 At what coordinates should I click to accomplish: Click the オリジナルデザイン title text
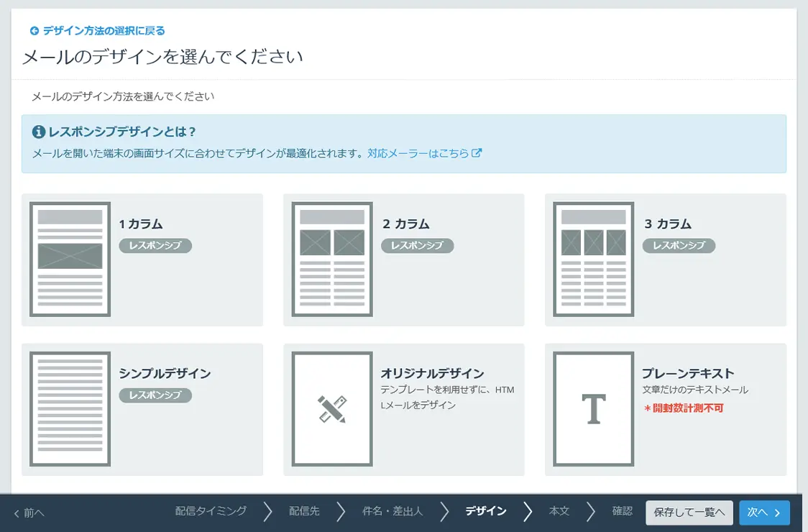[x=432, y=373]
